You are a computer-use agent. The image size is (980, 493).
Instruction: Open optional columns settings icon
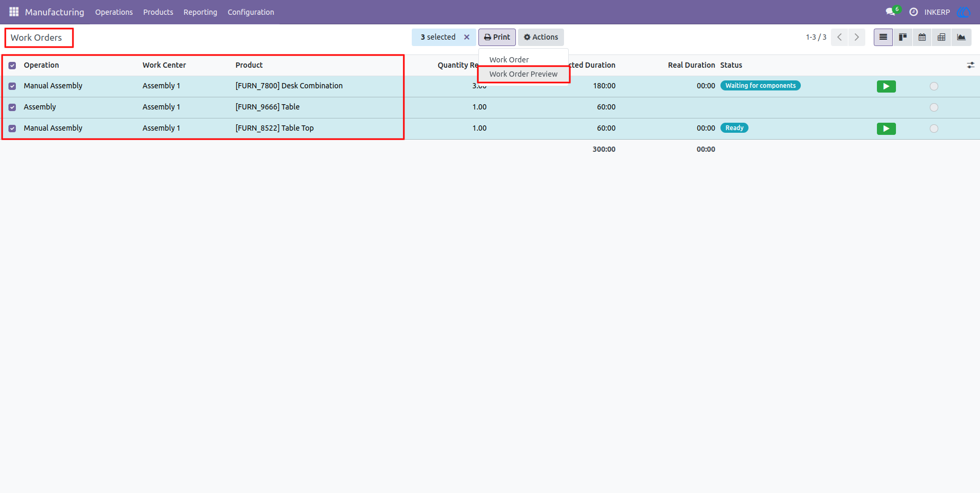pyautogui.click(x=970, y=65)
